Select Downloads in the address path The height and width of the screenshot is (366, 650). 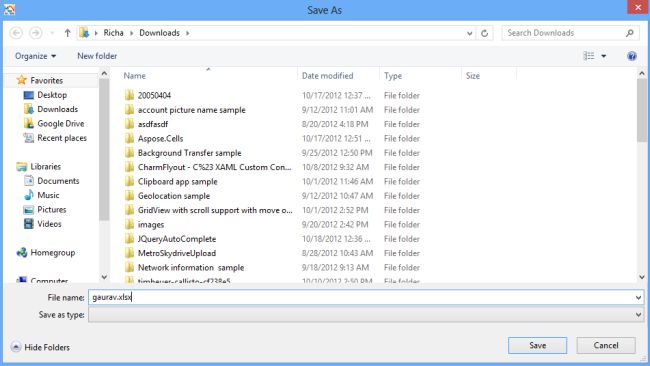coord(159,33)
